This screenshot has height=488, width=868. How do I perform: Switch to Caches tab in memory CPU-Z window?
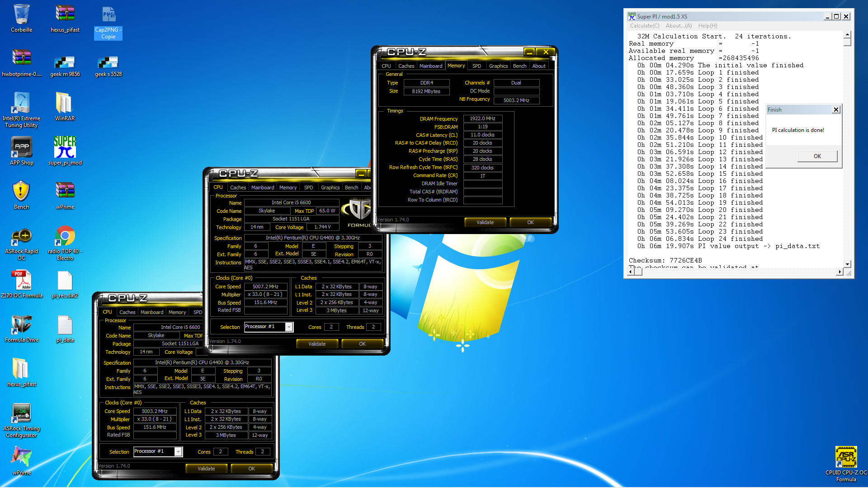406,66
